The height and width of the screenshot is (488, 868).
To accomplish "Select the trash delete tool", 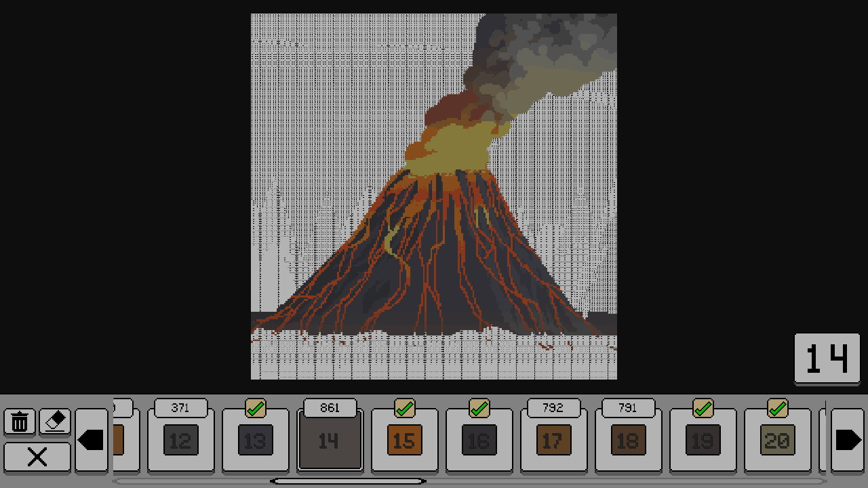I will click(x=19, y=422).
